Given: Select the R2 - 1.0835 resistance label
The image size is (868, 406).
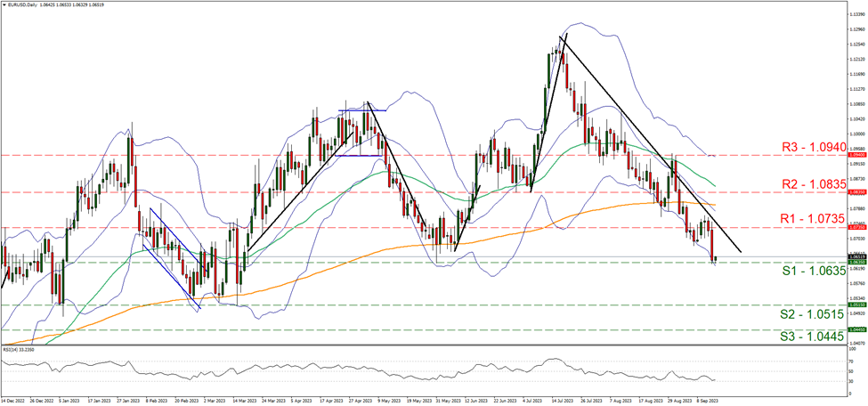Looking at the screenshot, I should pyautogui.click(x=768, y=182).
